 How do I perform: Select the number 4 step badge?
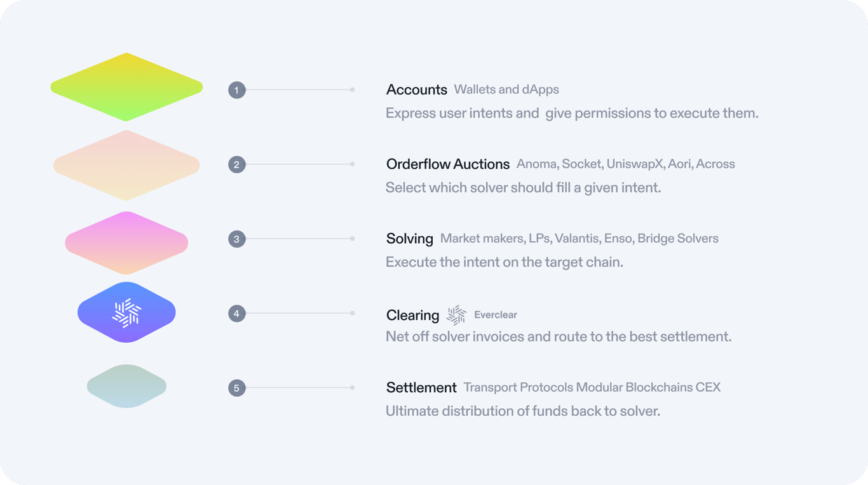coord(236,314)
